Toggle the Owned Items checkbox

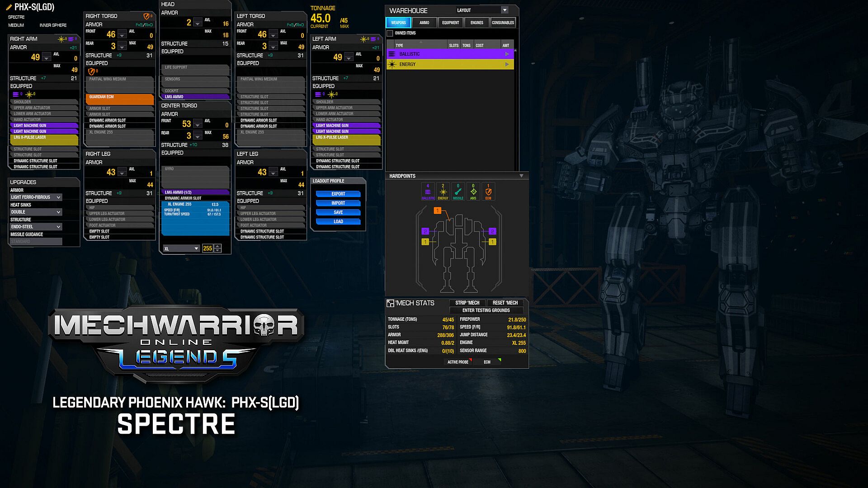(390, 33)
